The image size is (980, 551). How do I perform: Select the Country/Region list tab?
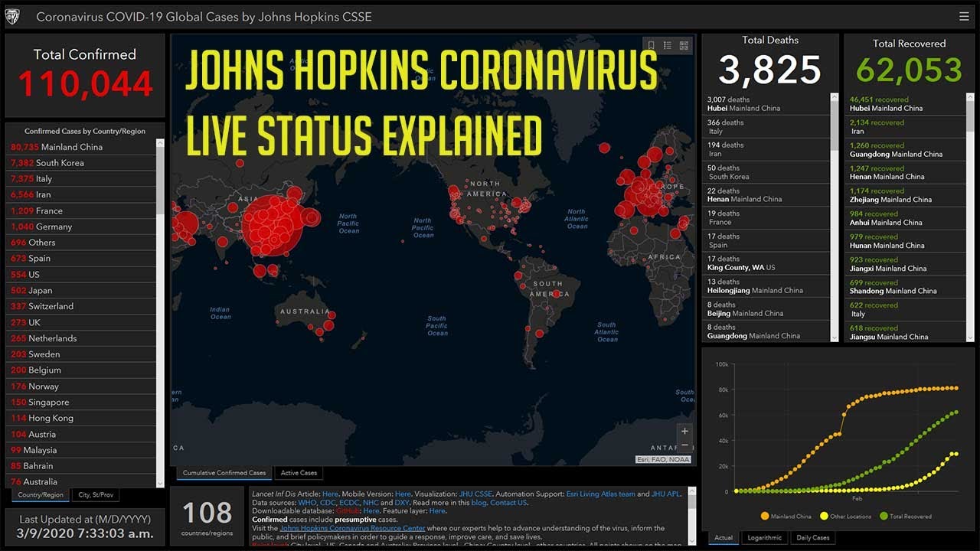click(x=41, y=495)
